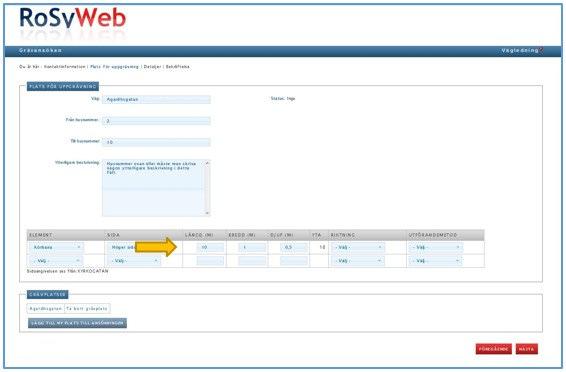The height and width of the screenshot is (372, 566).
Task: Click the empty Längd field in second row
Action: (x=210, y=261)
